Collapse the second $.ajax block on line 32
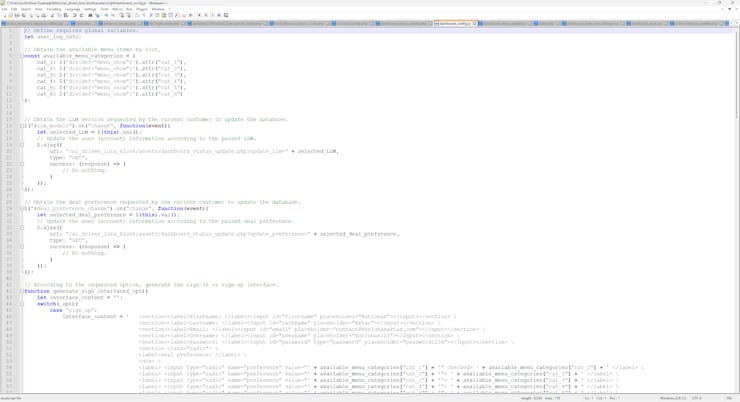 coord(22,228)
